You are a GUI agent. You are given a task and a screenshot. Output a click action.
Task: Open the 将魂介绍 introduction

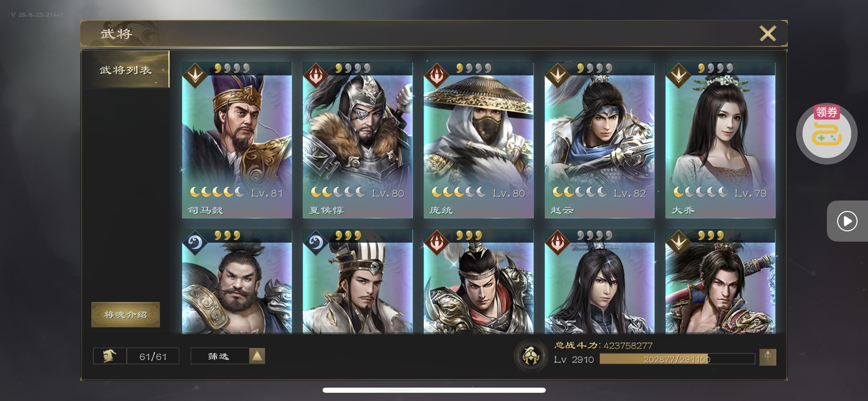click(125, 315)
